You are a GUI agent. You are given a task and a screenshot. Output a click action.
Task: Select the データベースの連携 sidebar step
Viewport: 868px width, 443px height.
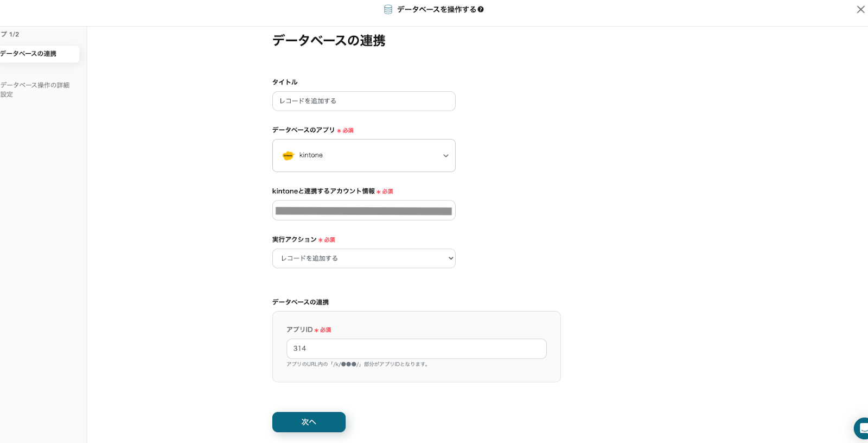[x=33, y=54]
